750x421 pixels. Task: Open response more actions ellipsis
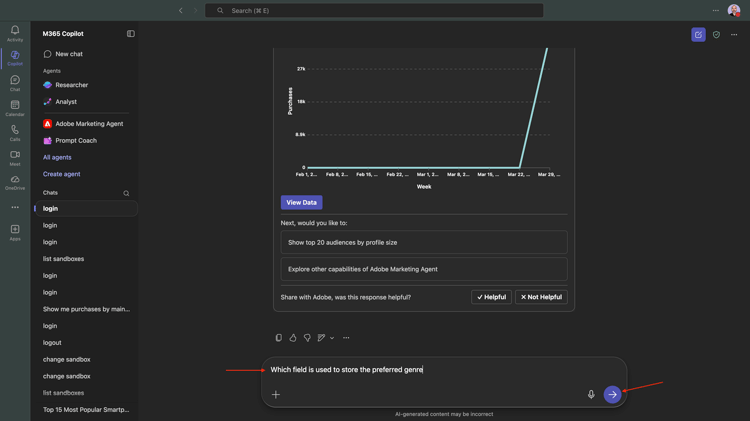tap(346, 338)
